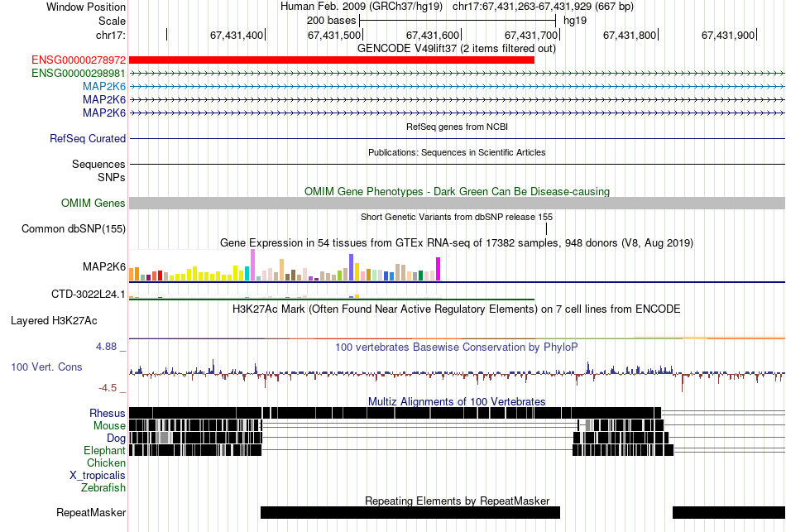Click the RefSeq genes from NCBI title
This screenshot has width=786, height=532.
pos(458,127)
